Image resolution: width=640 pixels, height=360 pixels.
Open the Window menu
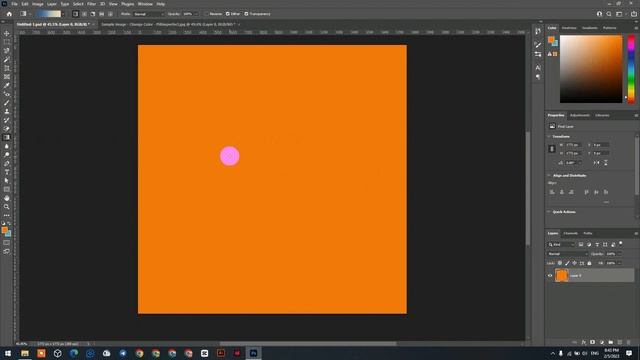tap(145, 4)
